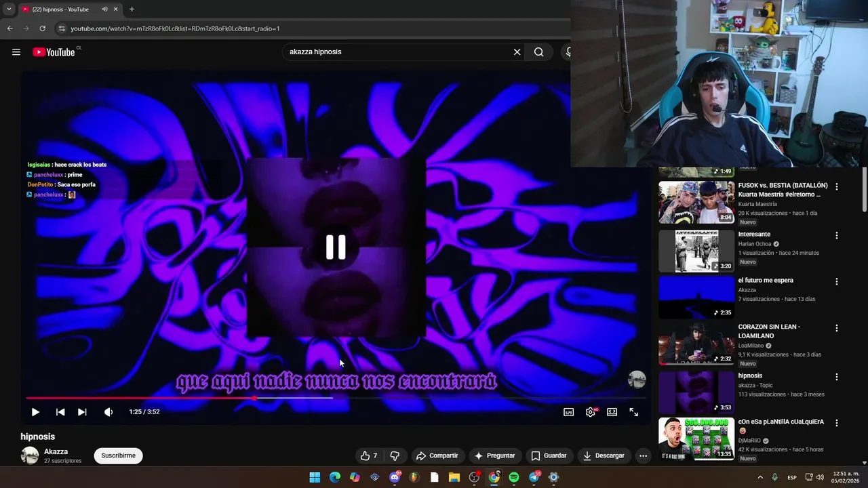Mute the tab via its speaker icon
The image size is (868, 488).
(x=104, y=9)
